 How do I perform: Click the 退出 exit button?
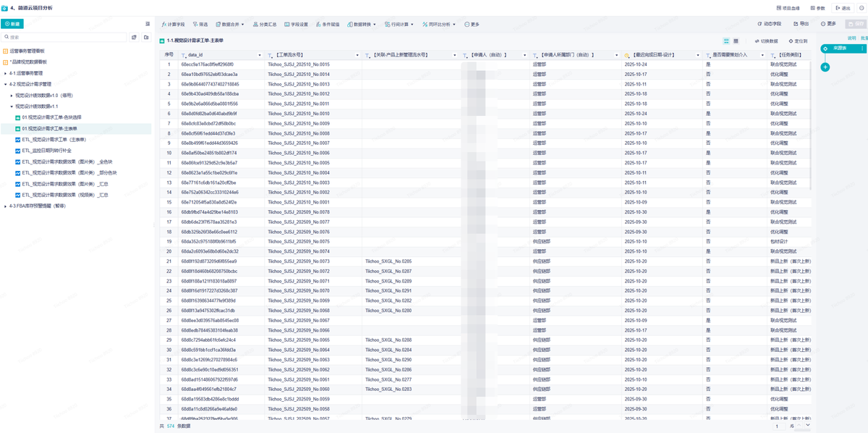[843, 8]
